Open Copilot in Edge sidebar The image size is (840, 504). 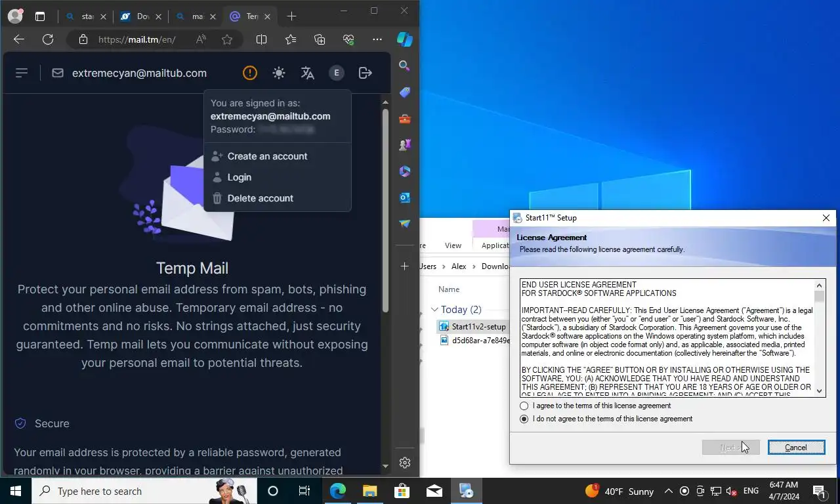click(405, 39)
